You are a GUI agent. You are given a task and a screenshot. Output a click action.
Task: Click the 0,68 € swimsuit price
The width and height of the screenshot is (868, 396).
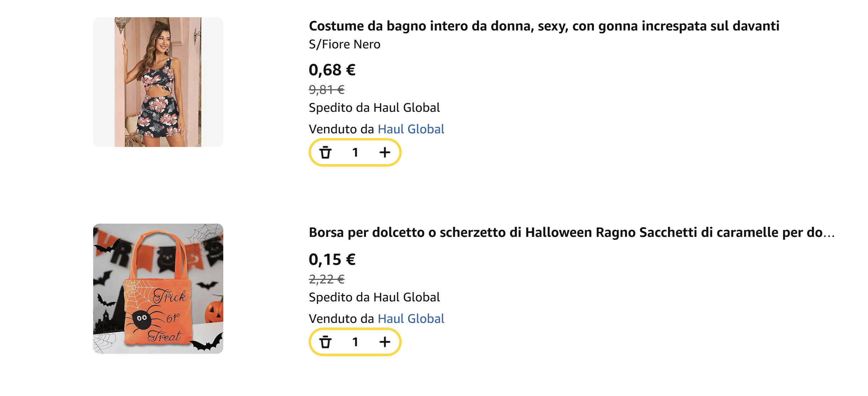(x=332, y=70)
